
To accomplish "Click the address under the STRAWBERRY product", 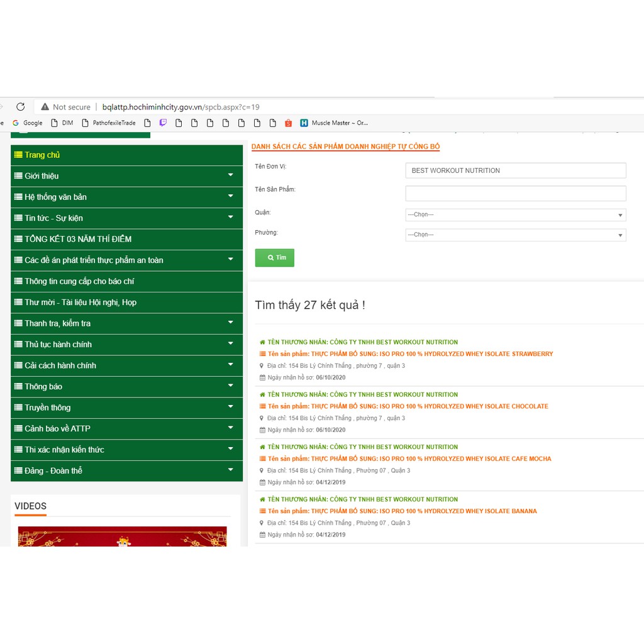I will tap(336, 365).
